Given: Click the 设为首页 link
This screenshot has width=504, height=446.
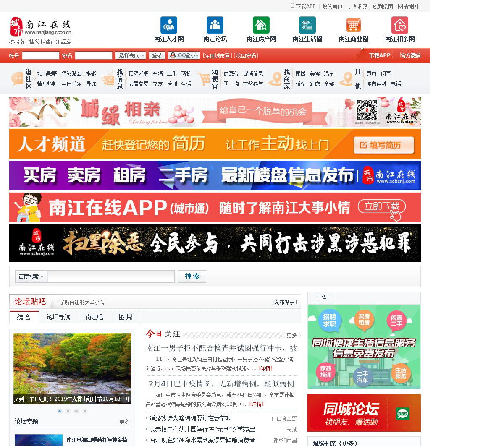Looking at the screenshot, I should pyautogui.click(x=332, y=6).
